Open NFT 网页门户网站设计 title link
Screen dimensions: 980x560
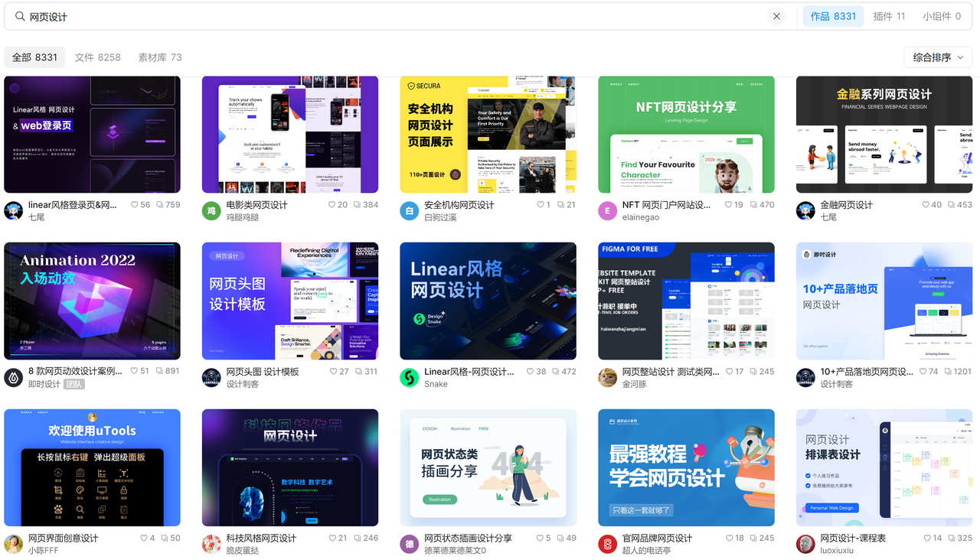point(666,205)
